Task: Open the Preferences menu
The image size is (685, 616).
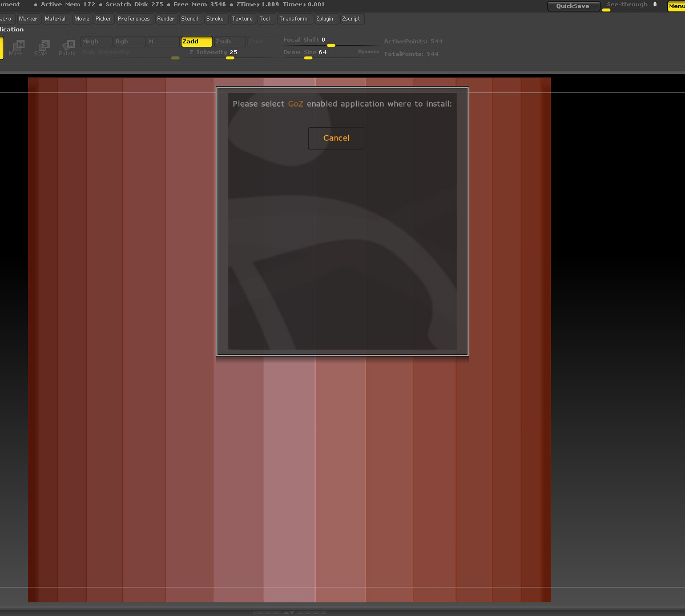Action: [134, 19]
